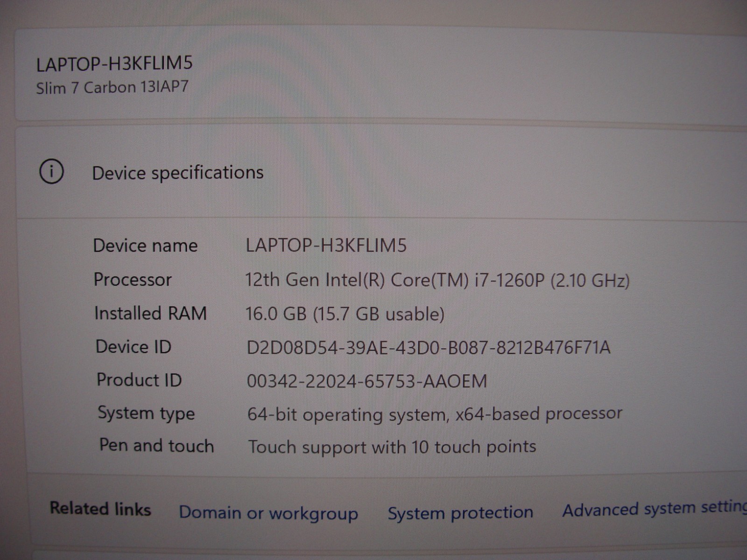The height and width of the screenshot is (560, 747).
Task: Click the Processor label
Action: click(133, 280)
